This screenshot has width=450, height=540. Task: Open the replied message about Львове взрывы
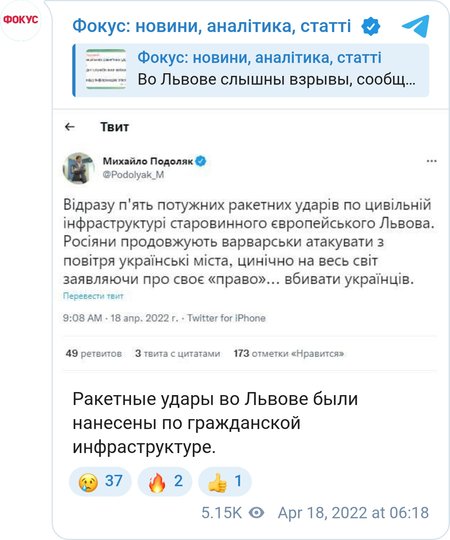click(251, 70)
